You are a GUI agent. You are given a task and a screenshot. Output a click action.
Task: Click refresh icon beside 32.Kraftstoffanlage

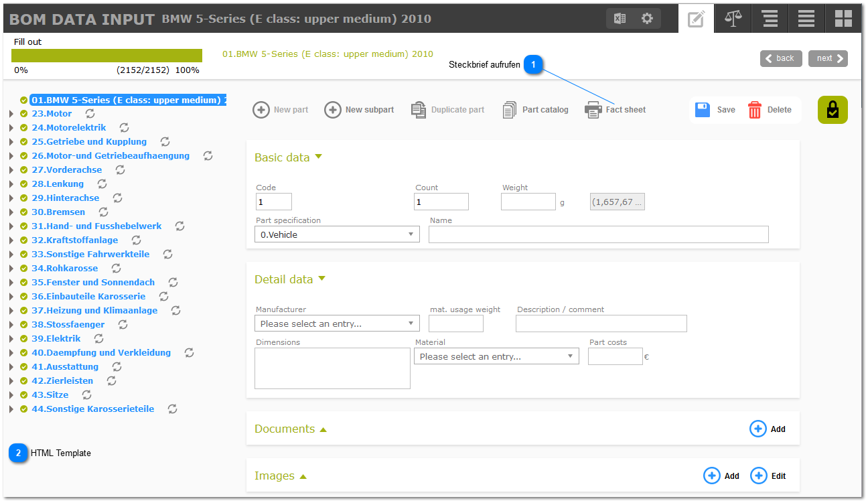point(137,240)
